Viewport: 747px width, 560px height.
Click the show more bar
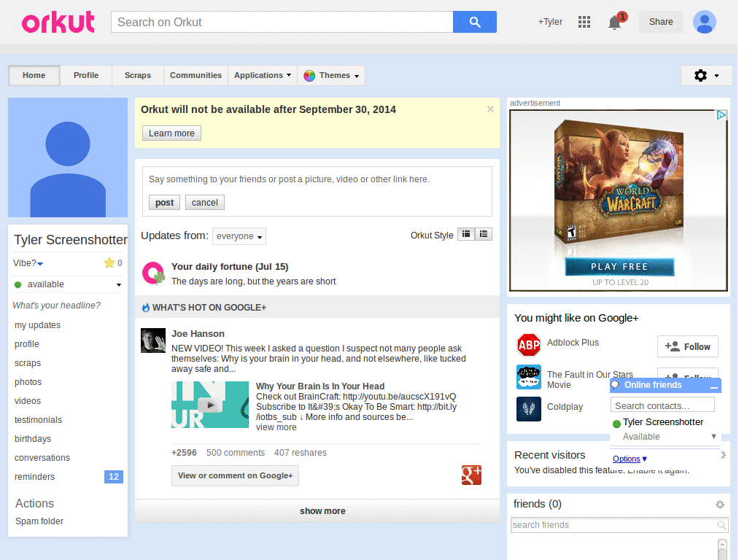317,511
